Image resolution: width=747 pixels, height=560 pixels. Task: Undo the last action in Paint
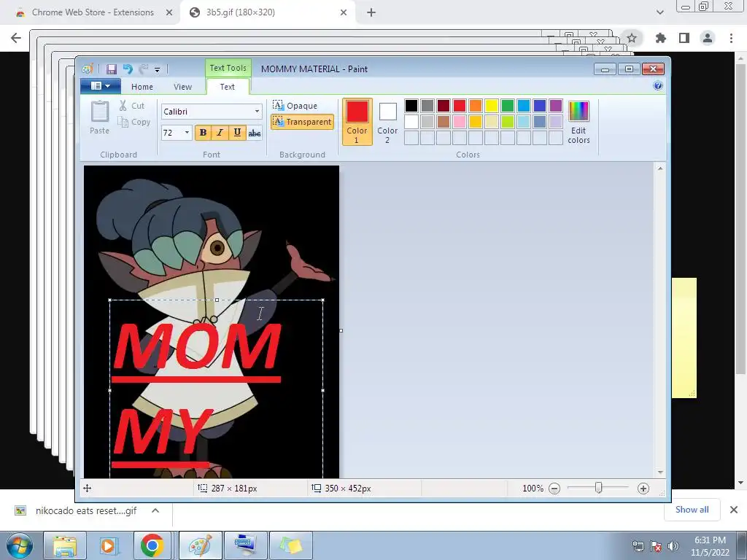[x=127, y=69]
